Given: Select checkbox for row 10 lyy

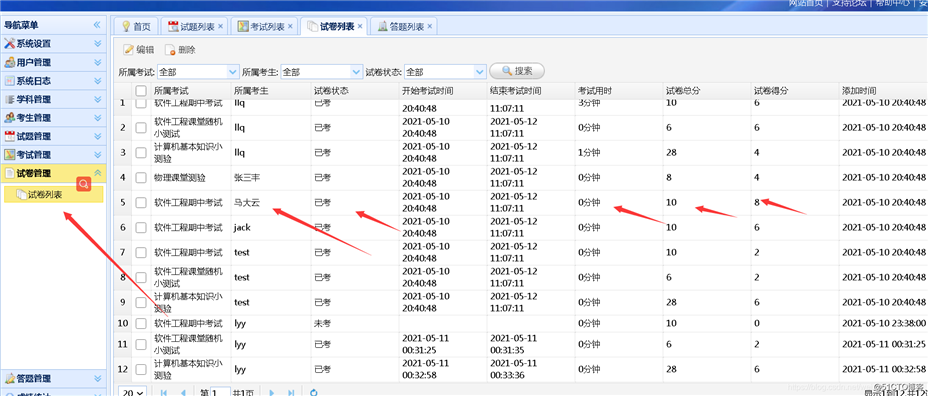Looking at the screenshot, I should point(141,324).
